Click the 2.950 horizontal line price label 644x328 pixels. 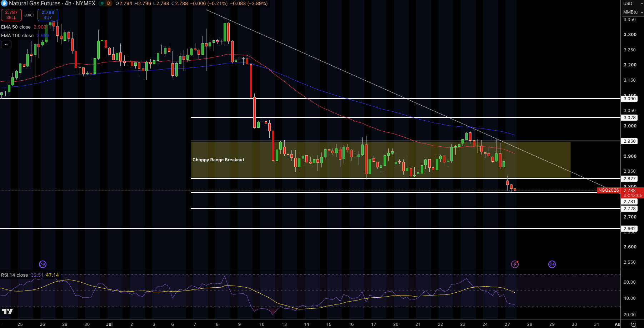click(629, 141)
